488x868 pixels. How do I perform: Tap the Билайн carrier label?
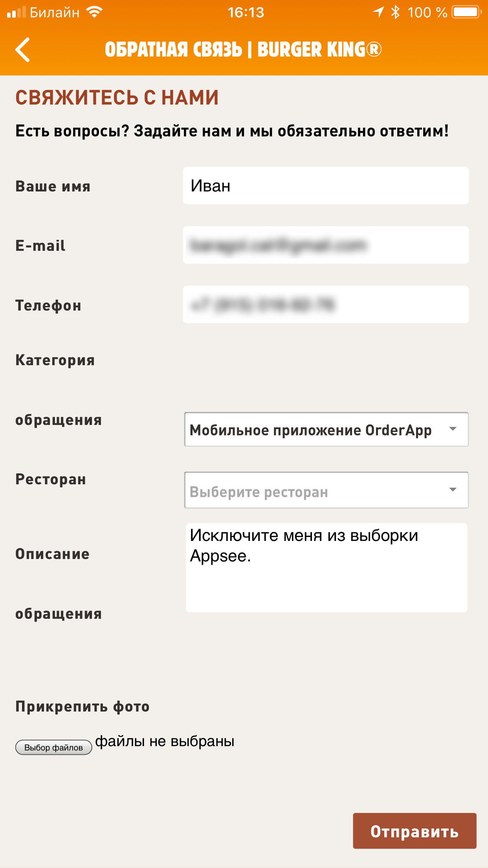[x=53, y=12]
